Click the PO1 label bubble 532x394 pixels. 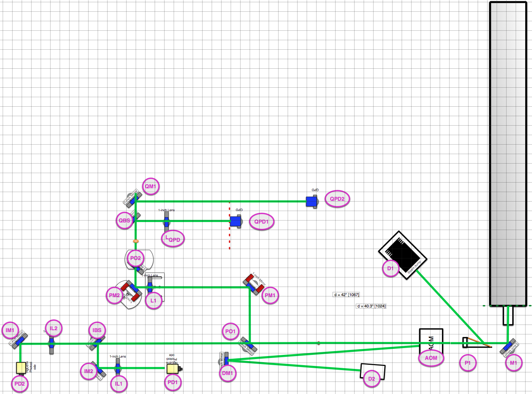(x=230, y=331)
